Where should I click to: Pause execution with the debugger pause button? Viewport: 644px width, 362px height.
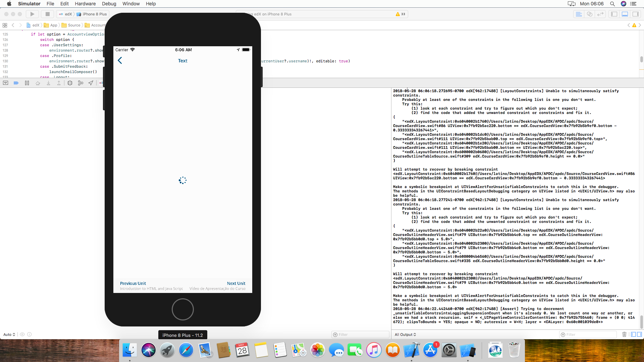tap(27, 83)
